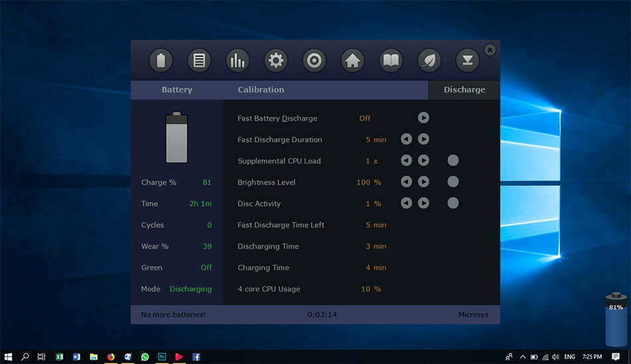This screenshot has width=631, height=364.
Task: Close the battery utility window
Action: [x=490, y=50]
